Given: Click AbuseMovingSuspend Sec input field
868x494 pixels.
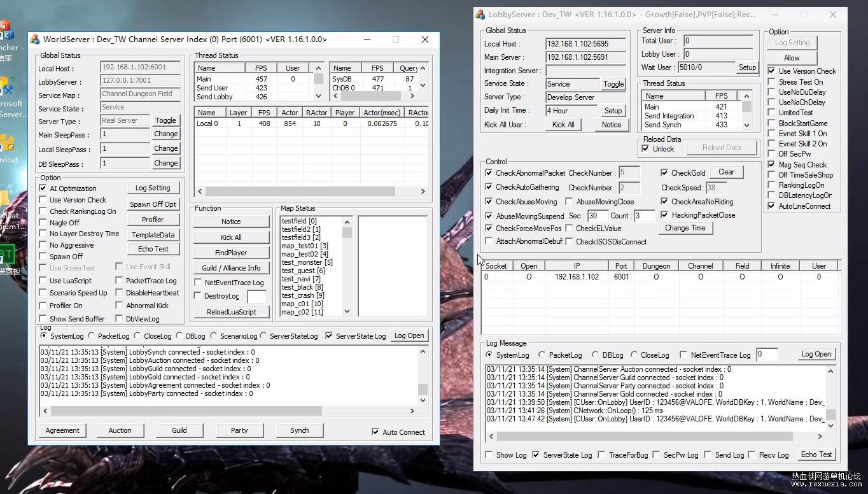Looking at the screenshot, I should (x=598, y=216).
